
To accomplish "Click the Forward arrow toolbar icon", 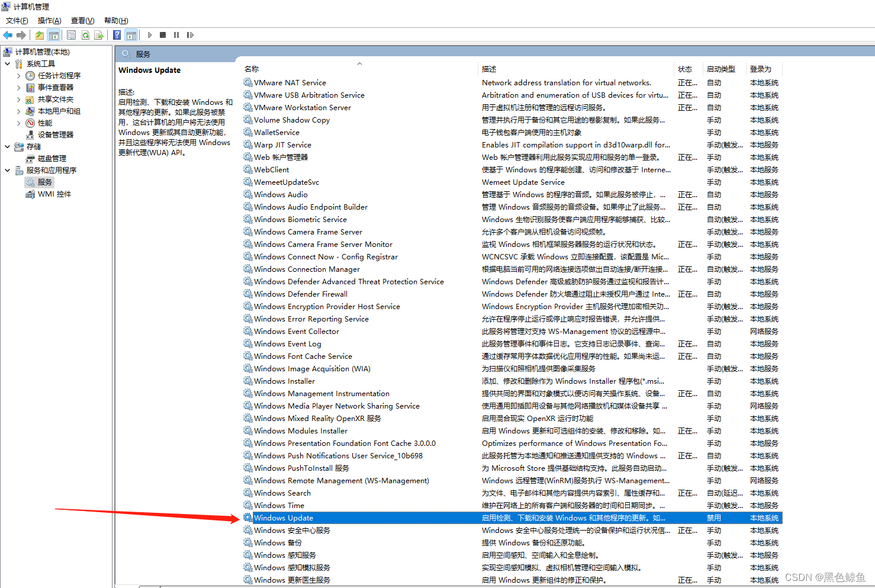I will [x=21, y=35].
